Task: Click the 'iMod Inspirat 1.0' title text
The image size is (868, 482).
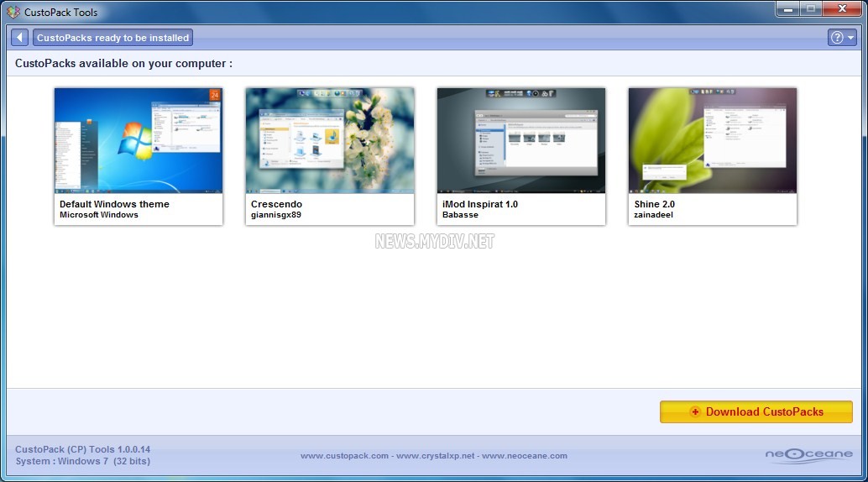Action: click(480, 204)
